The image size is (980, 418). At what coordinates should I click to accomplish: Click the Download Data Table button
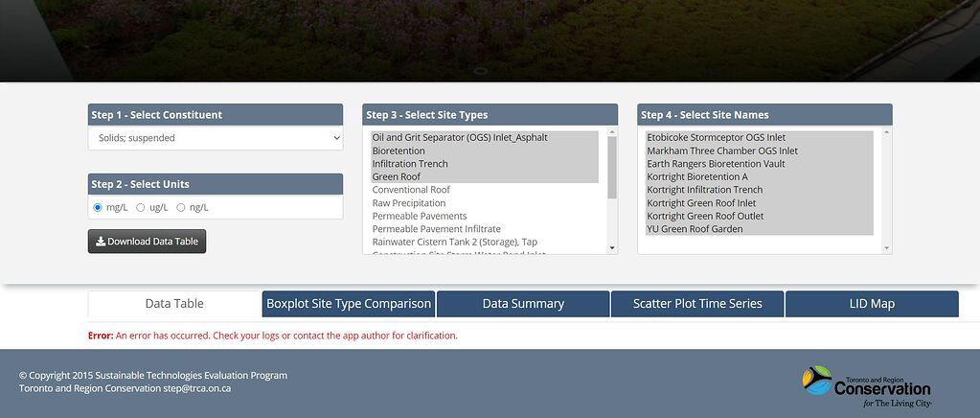click(147, 242)
